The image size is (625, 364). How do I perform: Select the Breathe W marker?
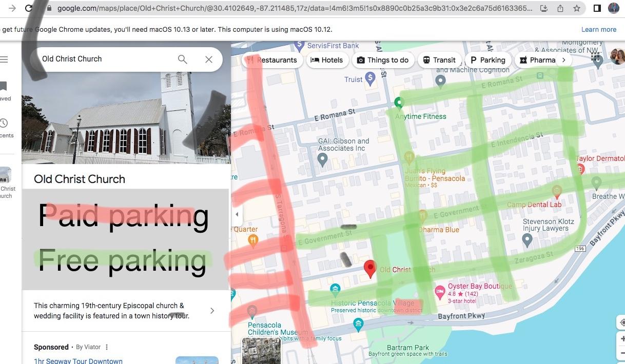(596, 183)
